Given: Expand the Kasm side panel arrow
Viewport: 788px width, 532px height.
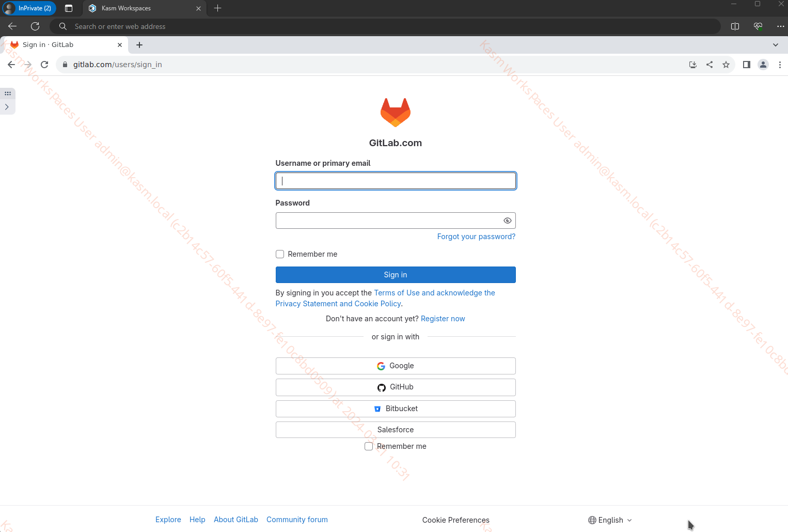Looking at the screenshot, I should coord(7,107).
